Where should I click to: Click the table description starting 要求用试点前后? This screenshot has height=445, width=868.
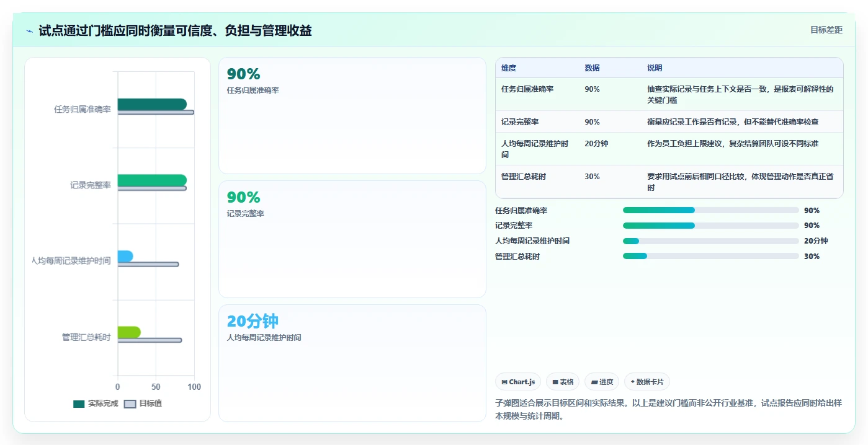pyautogui.click(x=740, y=182)
